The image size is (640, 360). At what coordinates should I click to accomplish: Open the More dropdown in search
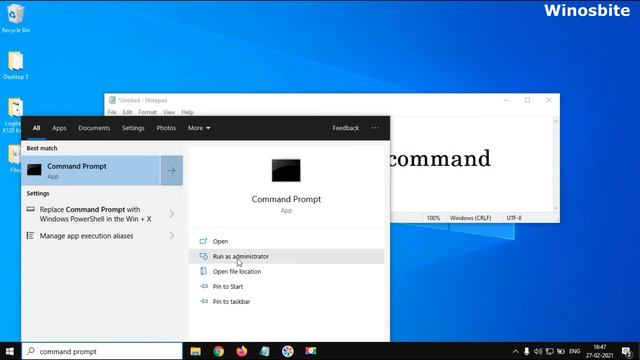click(199, 128)
